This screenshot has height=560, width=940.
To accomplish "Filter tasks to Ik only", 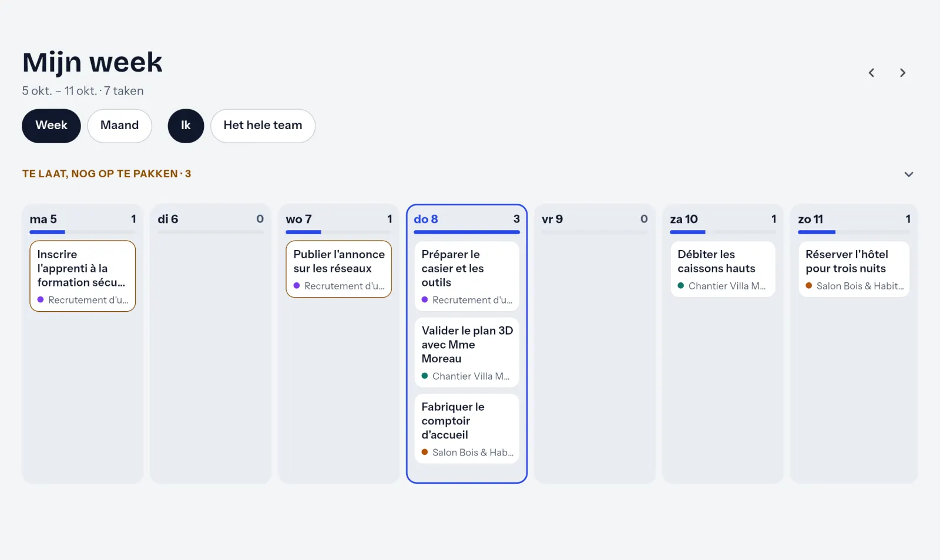I will 186,126.
